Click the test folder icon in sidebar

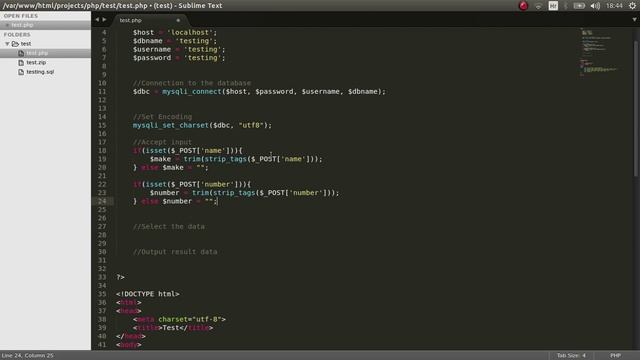[16, 44]
